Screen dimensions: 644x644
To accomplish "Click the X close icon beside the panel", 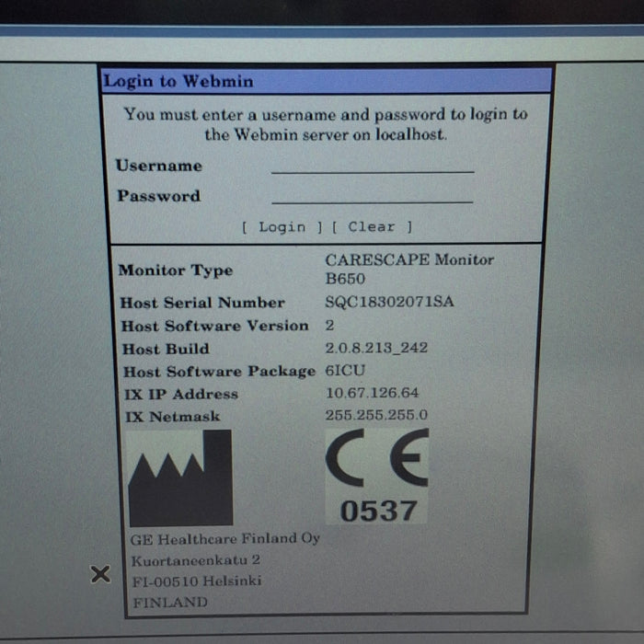I will pos(100,574).
